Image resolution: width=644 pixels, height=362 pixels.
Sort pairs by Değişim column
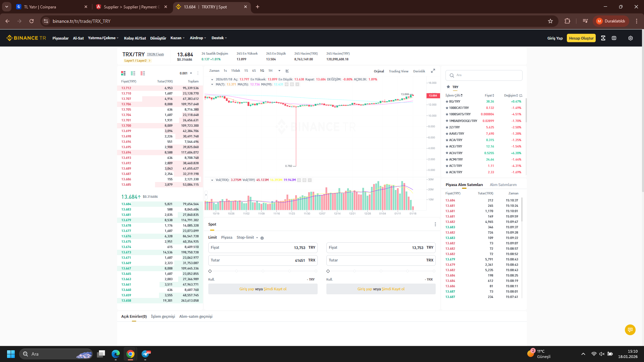(511, 96)
